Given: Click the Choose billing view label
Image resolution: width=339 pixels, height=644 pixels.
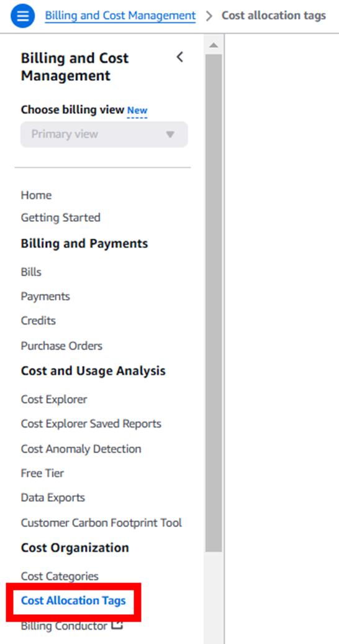Looking at the screenshot, I should pyautogui.click(x=73, y=110).
